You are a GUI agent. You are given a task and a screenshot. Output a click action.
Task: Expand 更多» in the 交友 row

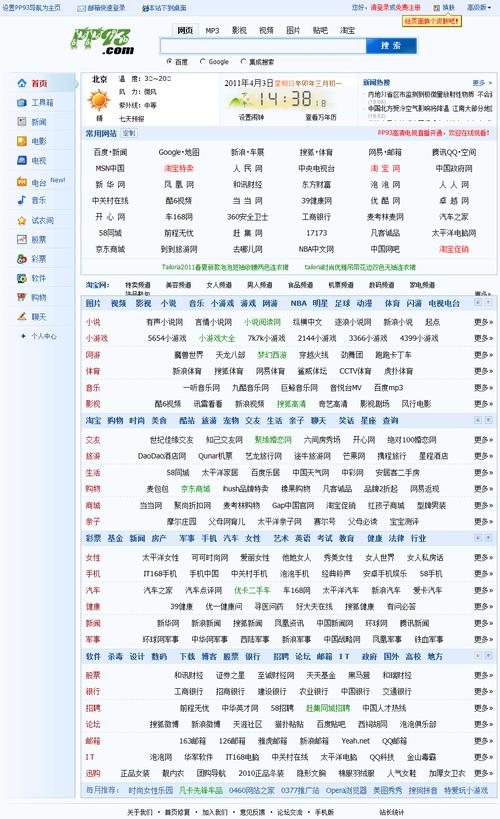coord(483,440)
